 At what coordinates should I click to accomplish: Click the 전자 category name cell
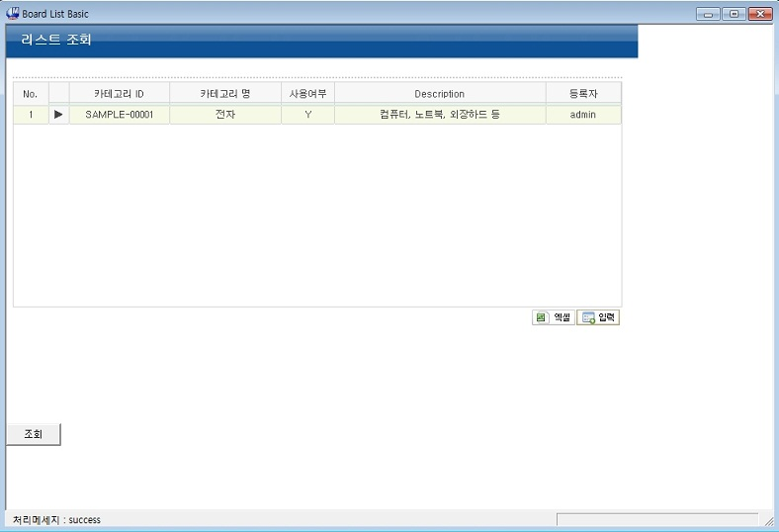[224, 115]
